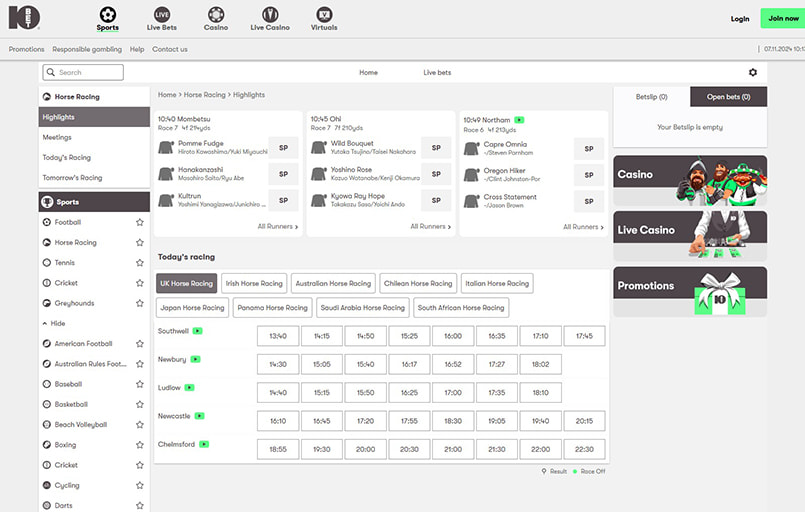Viewport: 805px width, 512px height.
Task: Expand All Runners for Mombetsu race
Action: click(x=277, y=227)
